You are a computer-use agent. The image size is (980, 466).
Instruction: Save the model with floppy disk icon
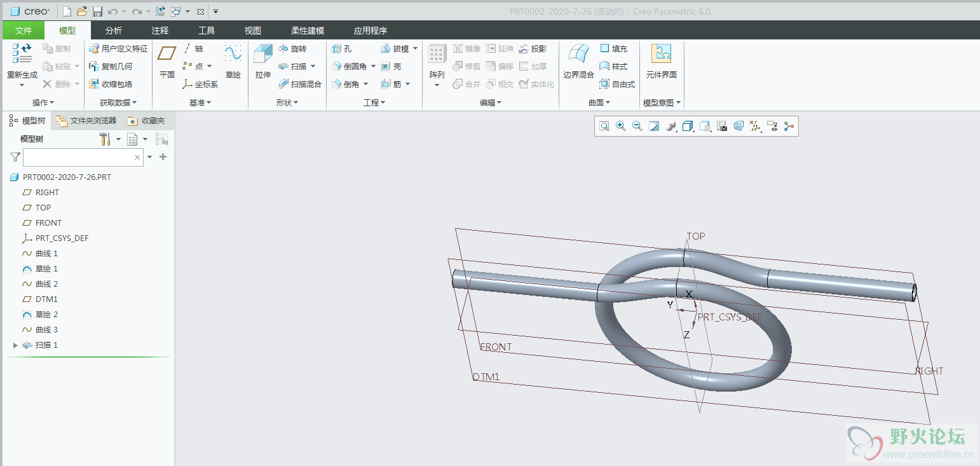[97, 11]
